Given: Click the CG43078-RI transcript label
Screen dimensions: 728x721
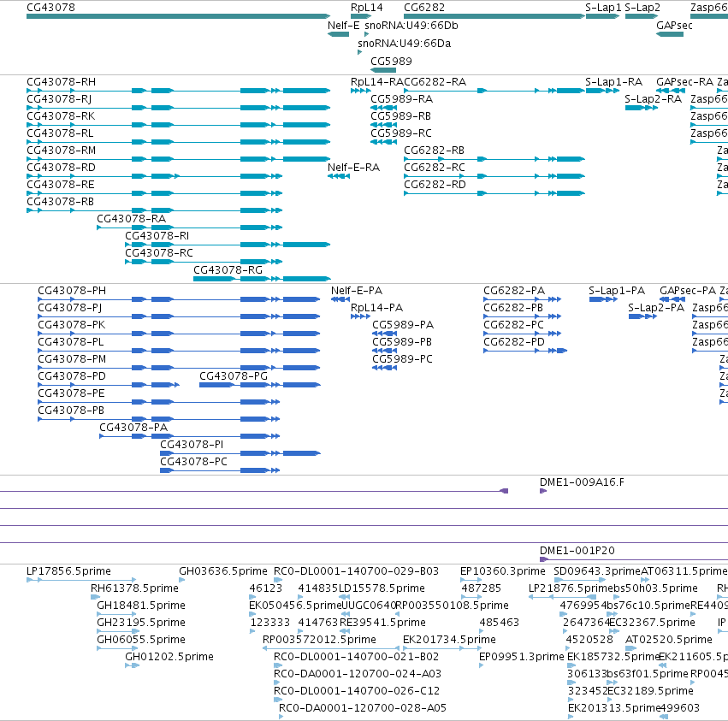Looking at the screenshot, I should [157, 236].
